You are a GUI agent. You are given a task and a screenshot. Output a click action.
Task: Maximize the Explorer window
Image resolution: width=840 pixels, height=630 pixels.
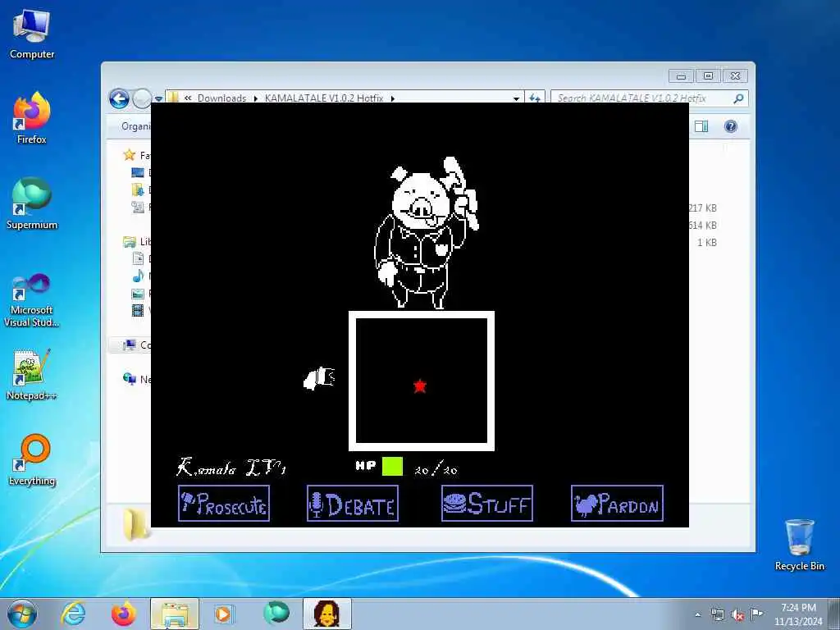click(708, 76)
